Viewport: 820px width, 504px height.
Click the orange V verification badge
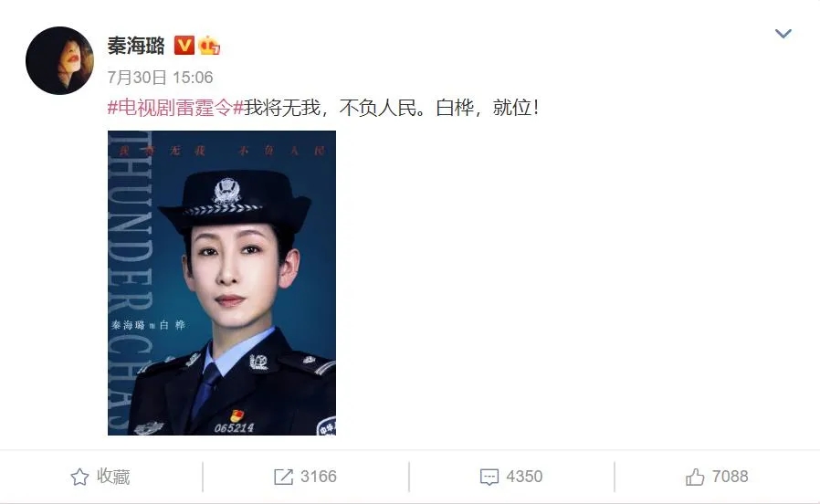coord(184,46)
